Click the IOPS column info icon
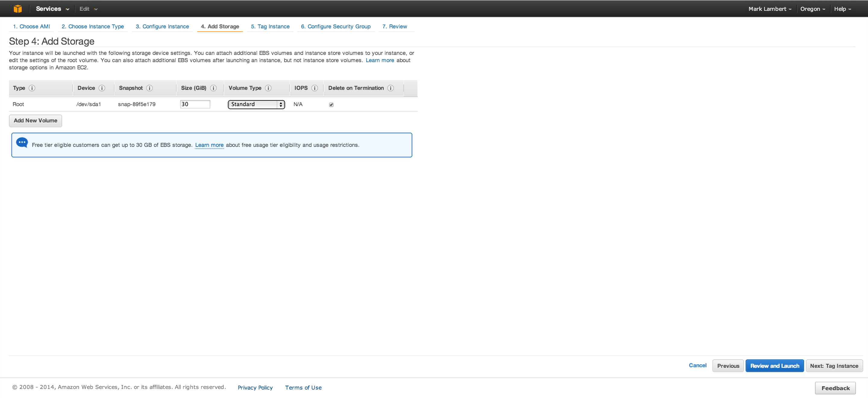 [x=315, y=88]
